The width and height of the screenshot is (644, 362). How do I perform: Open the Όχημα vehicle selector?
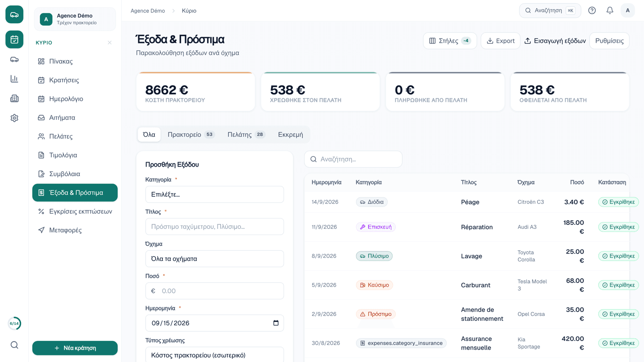click(x=215, y=259)
